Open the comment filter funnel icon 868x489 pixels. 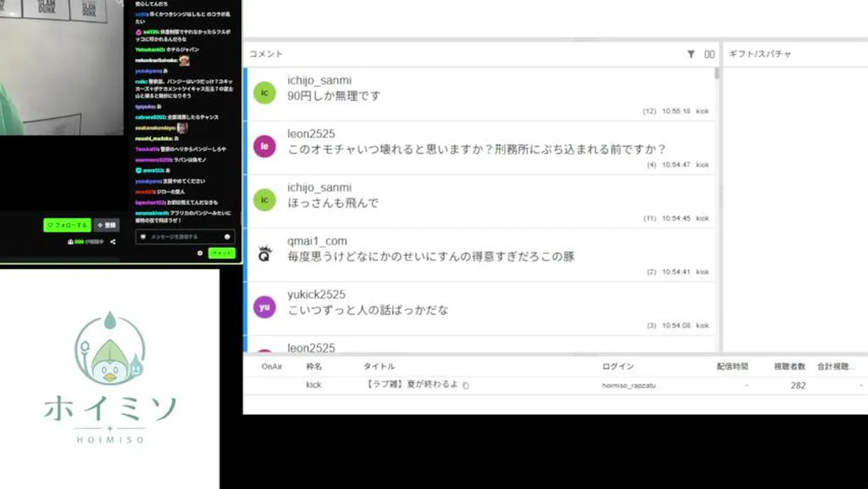coord(691,54)
